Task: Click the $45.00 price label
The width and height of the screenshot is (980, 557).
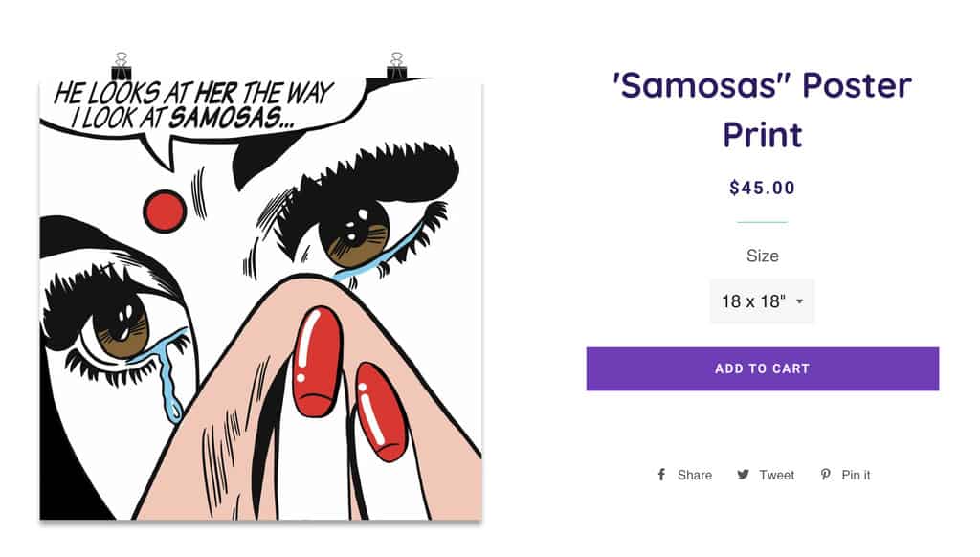Action: 761,188
